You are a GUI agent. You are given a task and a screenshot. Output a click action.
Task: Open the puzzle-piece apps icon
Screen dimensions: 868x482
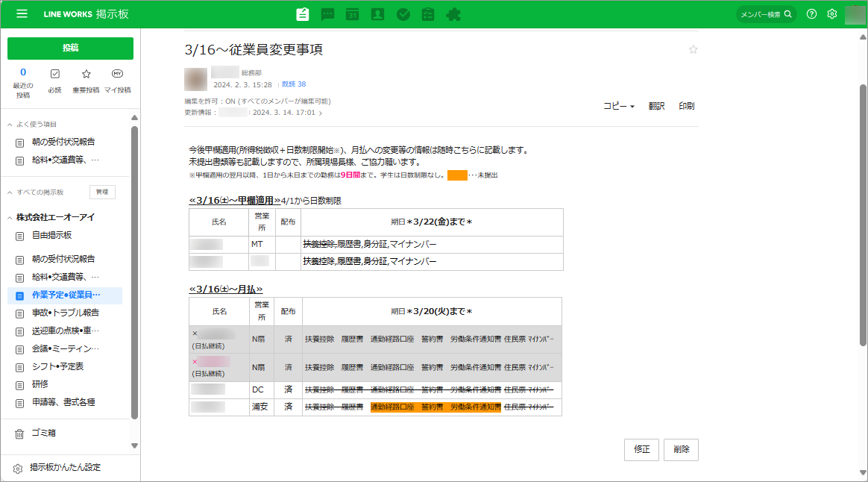(453, 14)
